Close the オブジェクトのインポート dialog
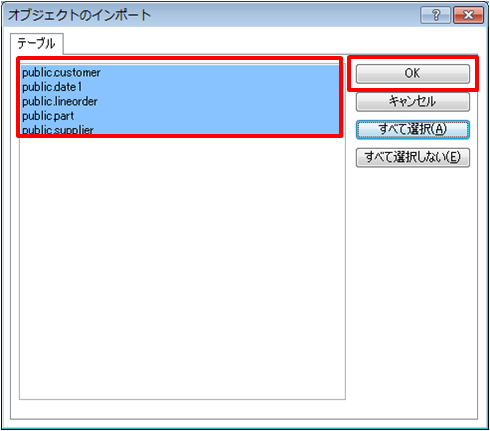The image size is (490, 431). coord(468,15)
